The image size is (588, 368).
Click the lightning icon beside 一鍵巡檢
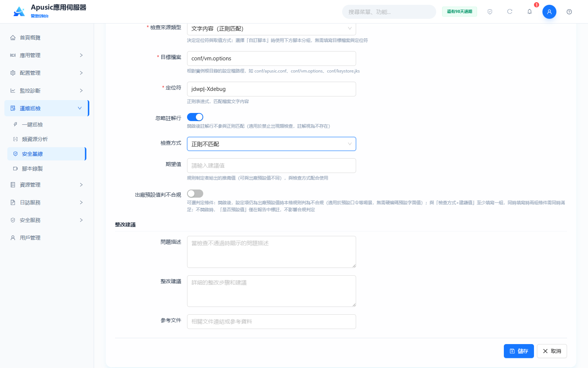coord(15,124)
